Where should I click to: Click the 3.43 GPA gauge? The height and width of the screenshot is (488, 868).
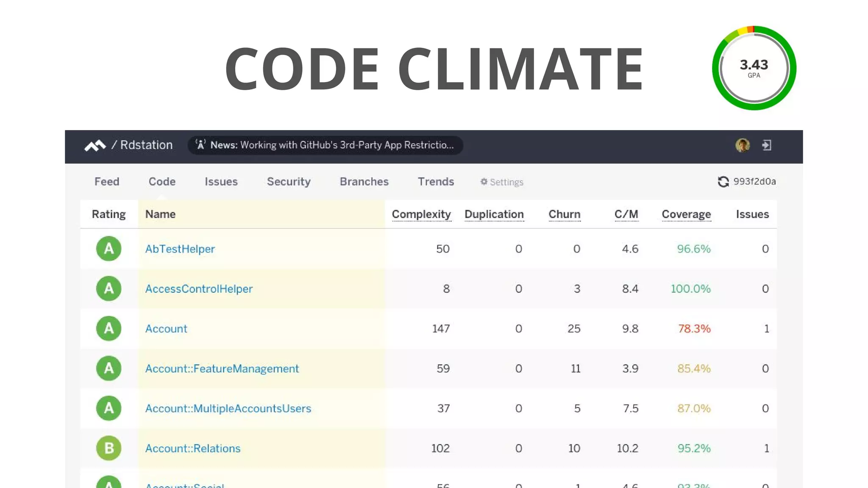(x=754, y=68)
